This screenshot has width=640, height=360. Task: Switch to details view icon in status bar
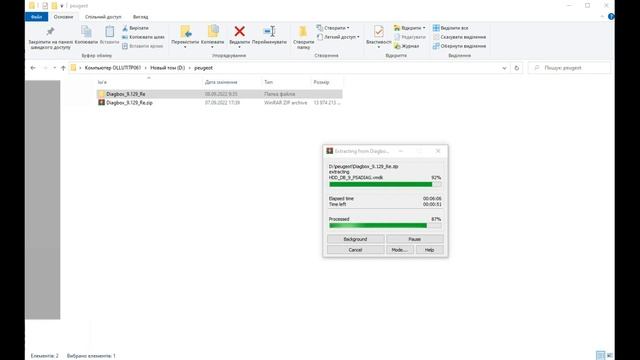(x=600, y=356)
